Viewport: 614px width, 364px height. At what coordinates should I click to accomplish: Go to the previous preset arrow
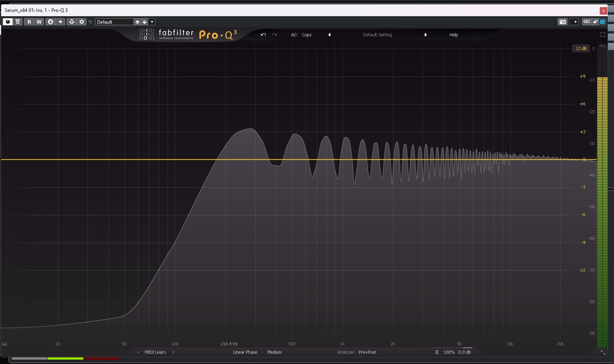point(329,35)
